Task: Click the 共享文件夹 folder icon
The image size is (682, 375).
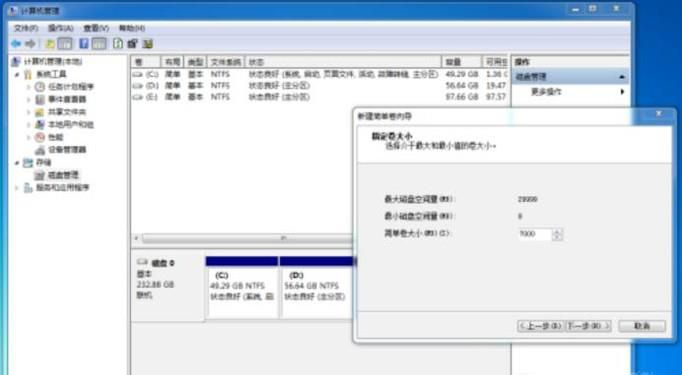Action: coord(40,112)
